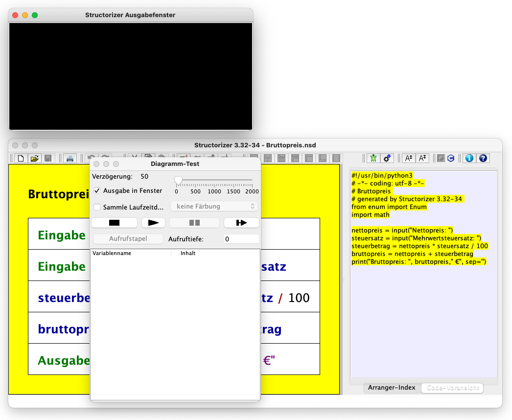Uncheck Ausgabe in Fenster
The height and width of the screenshot is (420, 512).
97,190
